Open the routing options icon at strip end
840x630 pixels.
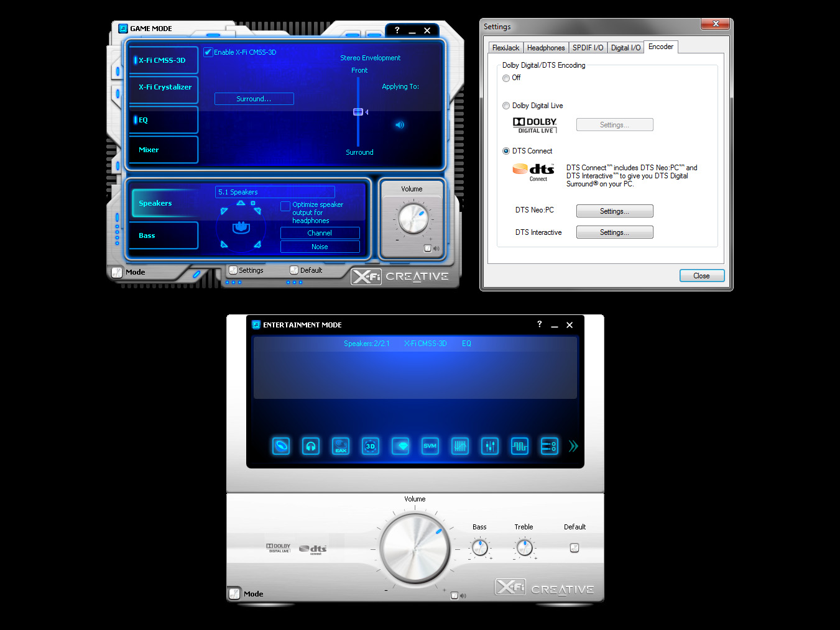pyautogui.click(x=550, y=446)
